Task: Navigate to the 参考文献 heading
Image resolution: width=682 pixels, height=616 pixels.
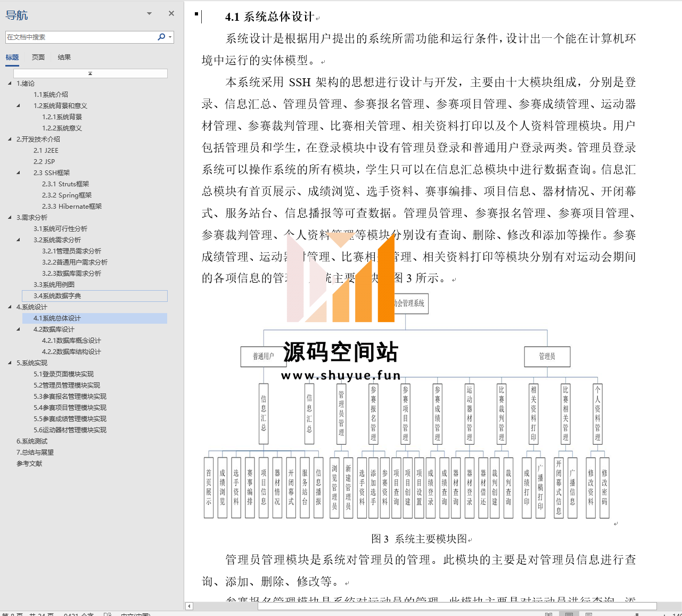Action: click(29, 464)
